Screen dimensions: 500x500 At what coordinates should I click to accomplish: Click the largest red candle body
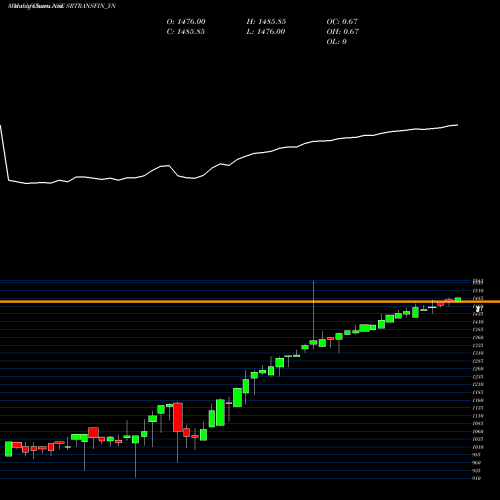178,417
